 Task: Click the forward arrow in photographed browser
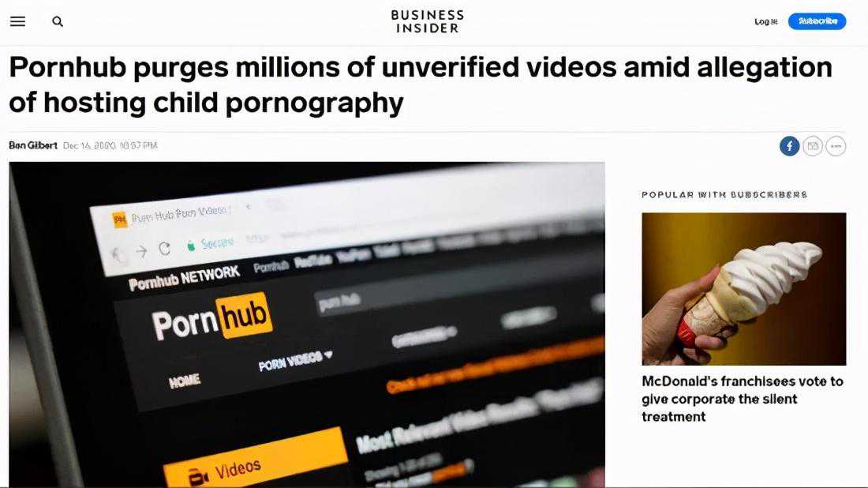tap(142, 251)
